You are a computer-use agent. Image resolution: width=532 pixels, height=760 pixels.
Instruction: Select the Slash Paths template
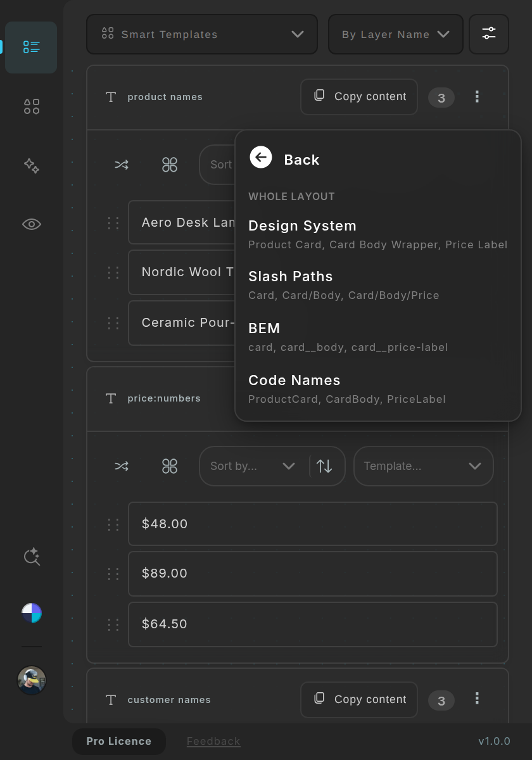tap(377, 285)
